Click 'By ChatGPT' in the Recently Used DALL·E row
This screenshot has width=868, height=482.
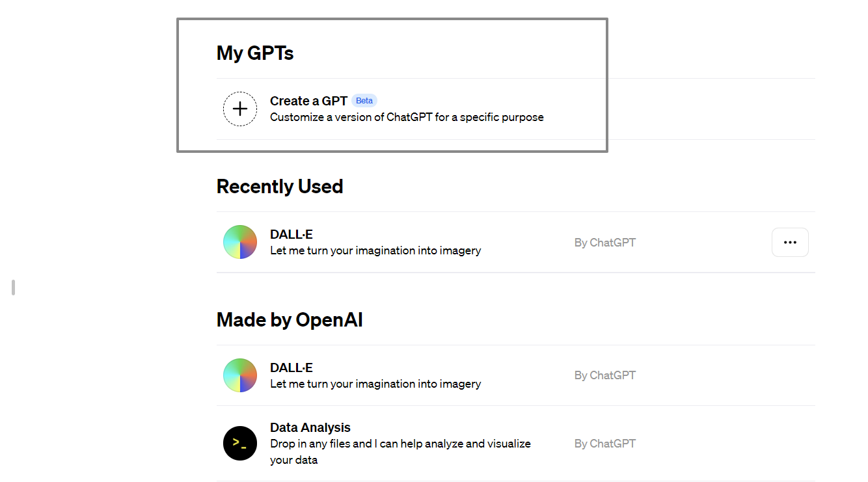605,243
